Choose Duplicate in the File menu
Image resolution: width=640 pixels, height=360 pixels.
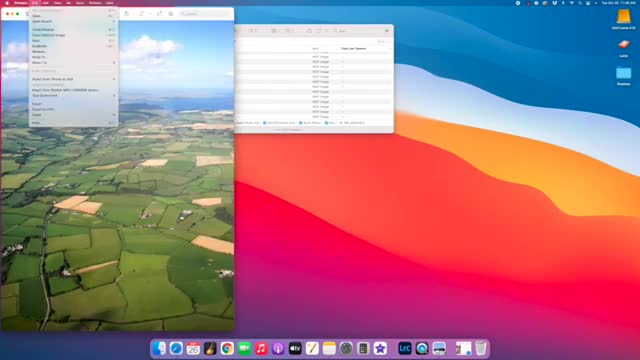73,46
